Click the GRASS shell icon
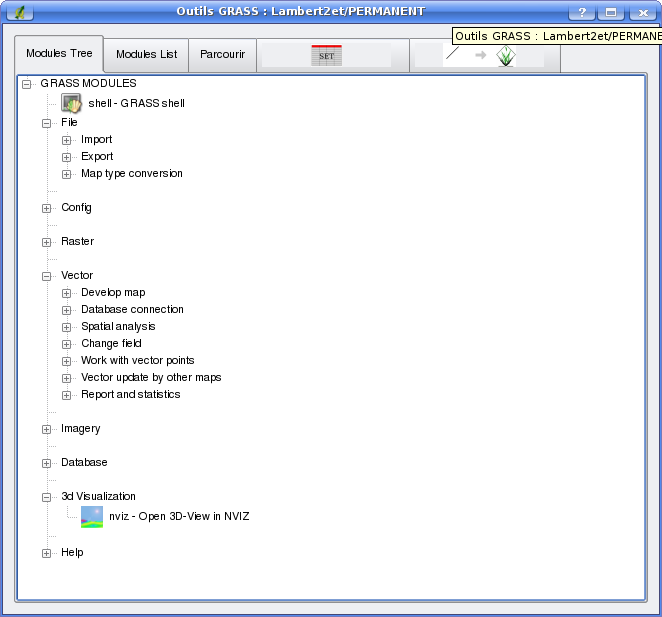This screenshot has height=617, width=662. pos(71,103)
